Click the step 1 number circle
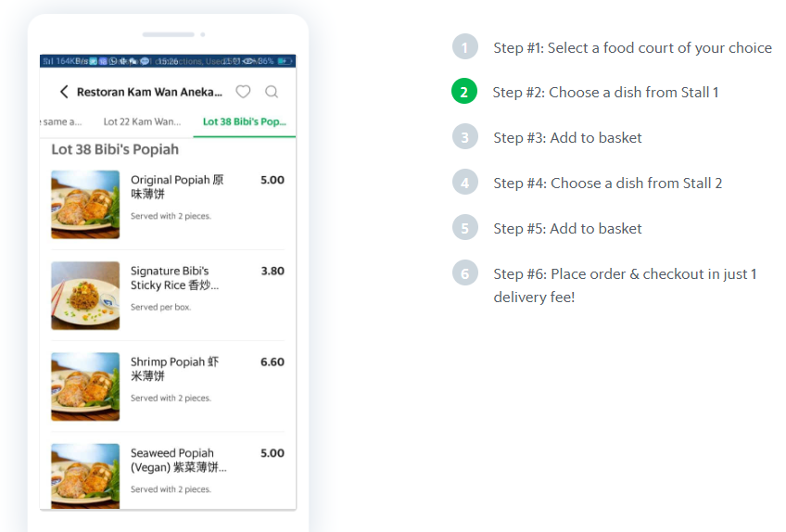 (464, 47)
